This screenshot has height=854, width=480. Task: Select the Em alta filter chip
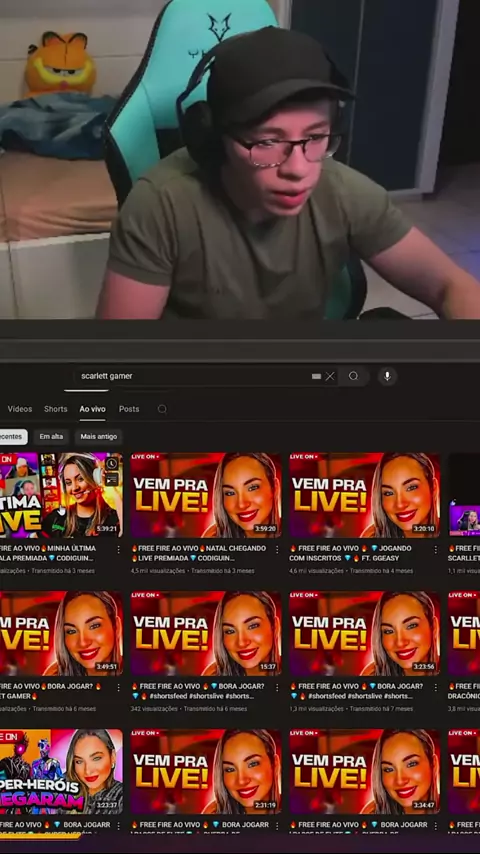51,437
